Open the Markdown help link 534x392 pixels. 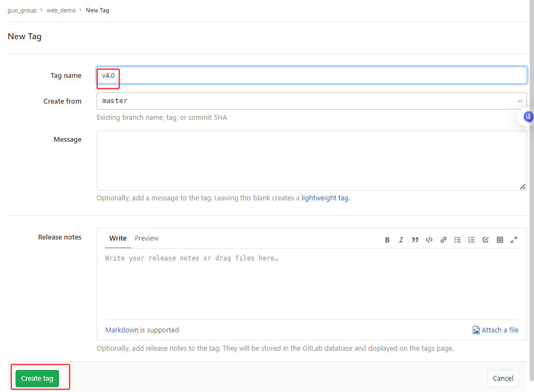[x=122, y=330]
